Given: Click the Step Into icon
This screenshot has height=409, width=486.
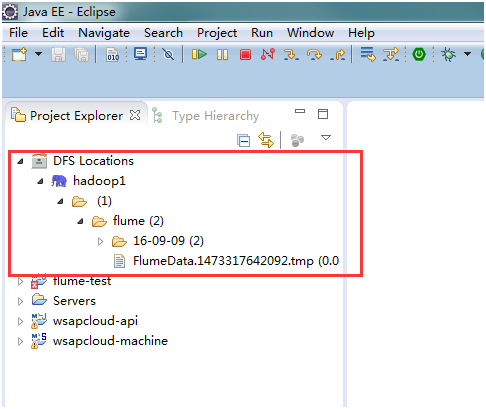Looking at the screenshot, I should (x=291, y=54).
